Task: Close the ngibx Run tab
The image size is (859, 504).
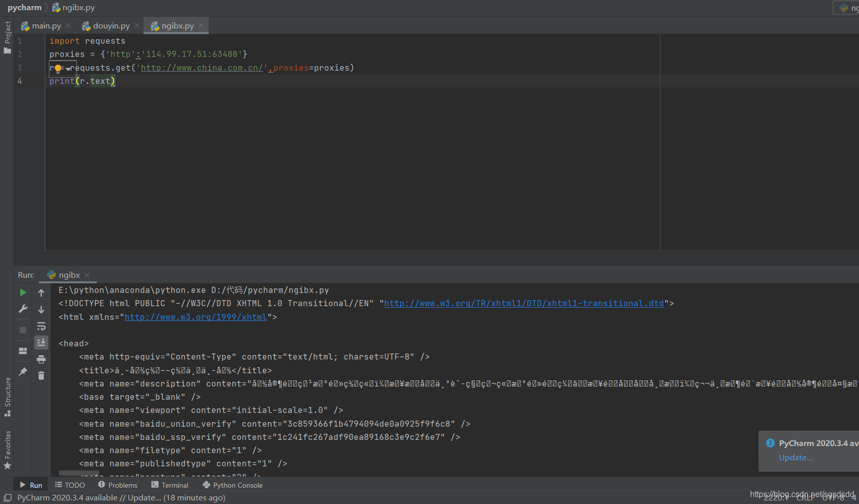Action: click(x=87, y=275)
